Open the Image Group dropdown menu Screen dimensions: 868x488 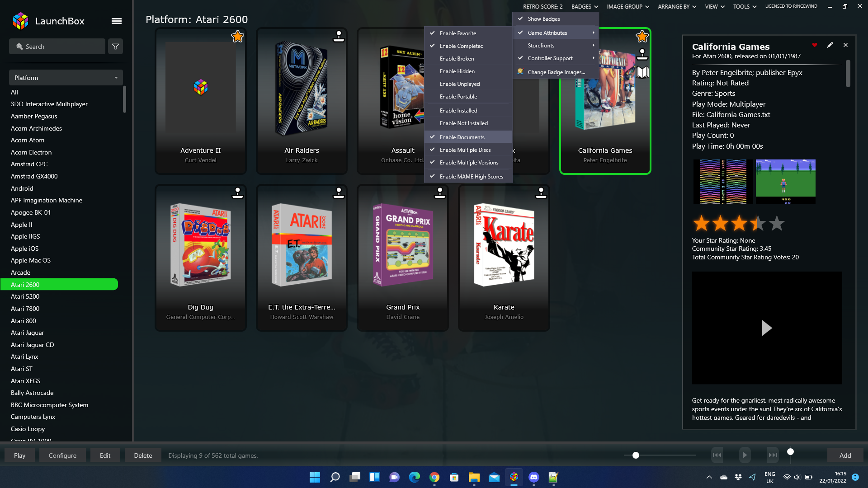pyautogui.click(x=628, y=7)
